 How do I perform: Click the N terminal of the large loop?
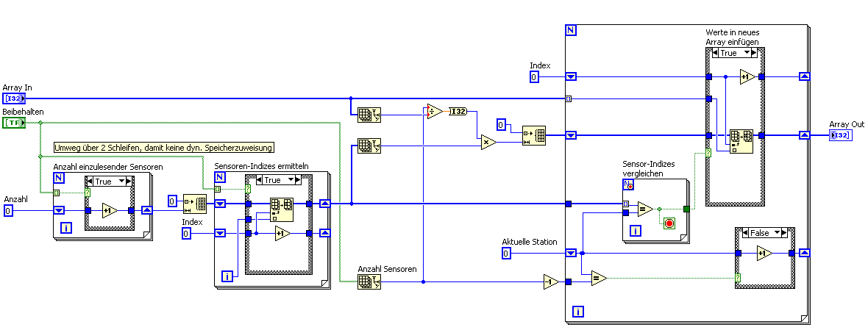(571, 30)
